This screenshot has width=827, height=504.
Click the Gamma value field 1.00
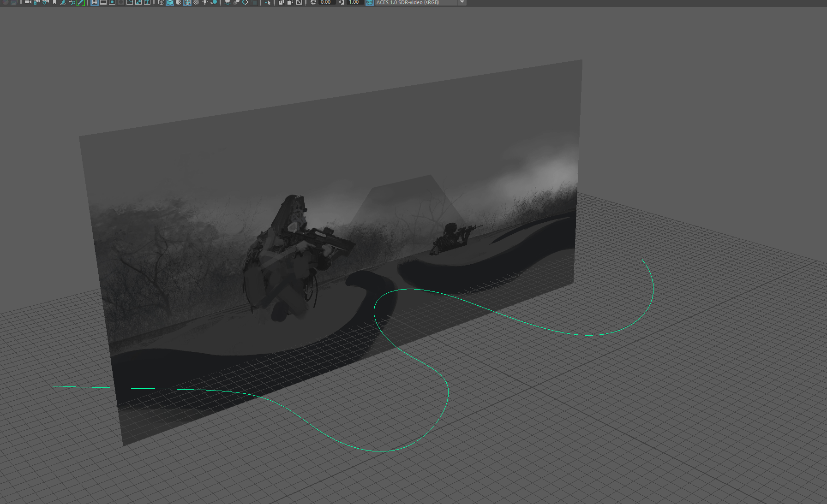pyautogui.click(x=354, y=2)
